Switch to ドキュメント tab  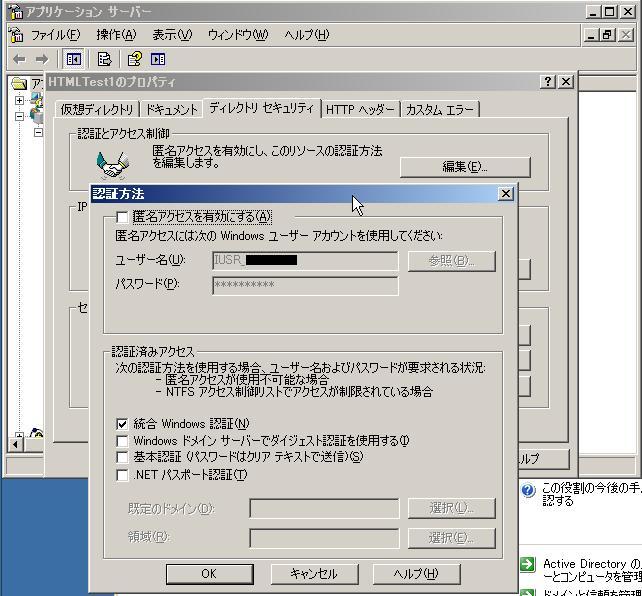[x=172, y=110]
